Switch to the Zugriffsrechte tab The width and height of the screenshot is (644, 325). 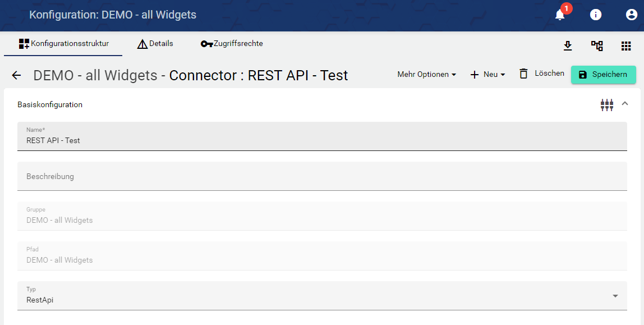pos(232,44)
